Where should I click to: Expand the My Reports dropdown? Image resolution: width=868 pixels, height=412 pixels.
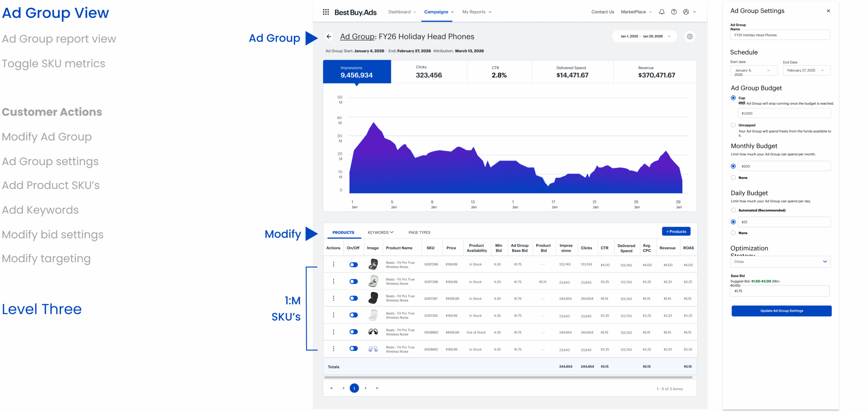[477, 12]
